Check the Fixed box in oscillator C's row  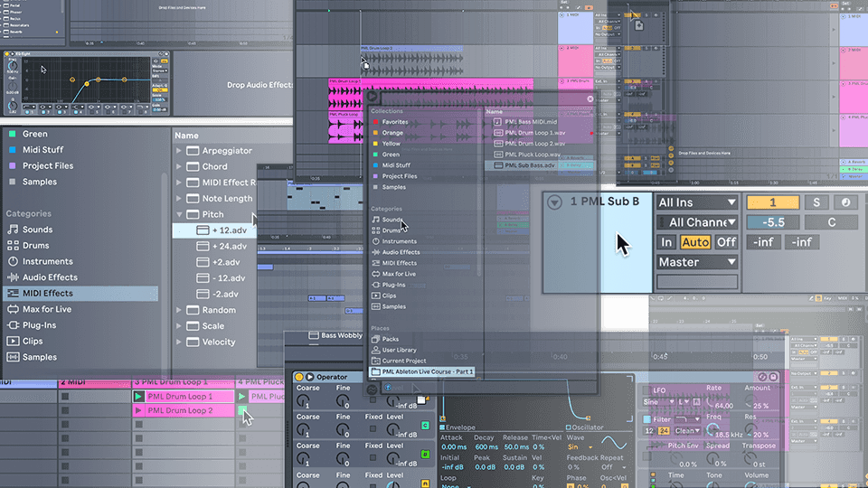[373, 428]
